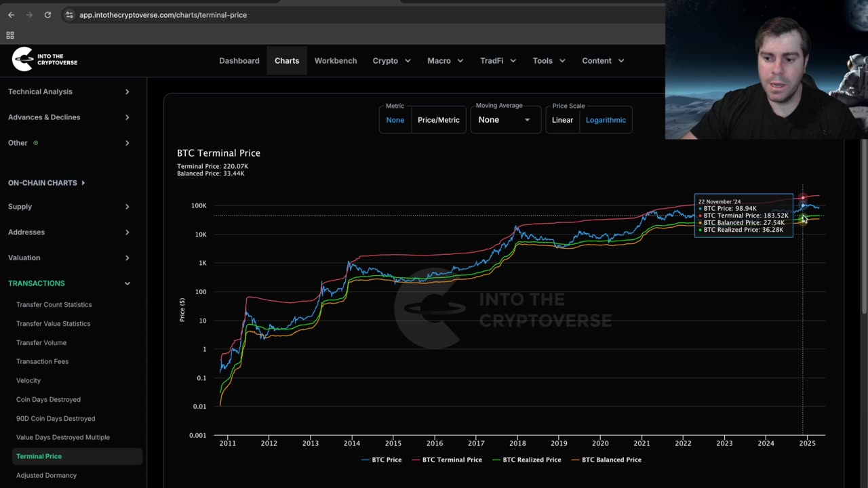The image size is (868, 488).
Task: Click the page vertical scrollbar
Action: pos(864,227)
